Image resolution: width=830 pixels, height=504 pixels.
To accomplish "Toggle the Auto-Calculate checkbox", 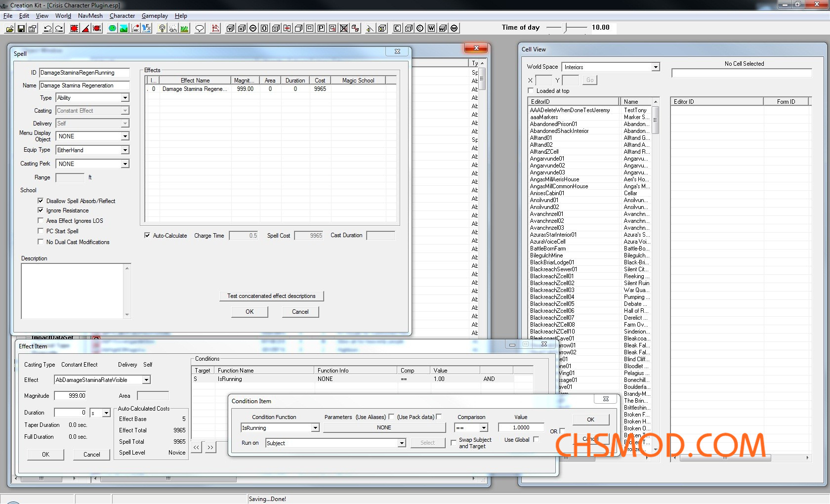I will [x=147, y=235].
